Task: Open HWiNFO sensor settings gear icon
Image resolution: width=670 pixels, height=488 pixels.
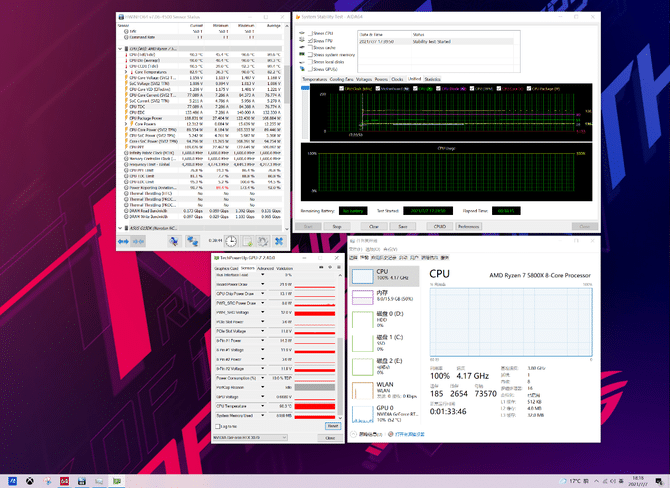Action: [263, 241]
